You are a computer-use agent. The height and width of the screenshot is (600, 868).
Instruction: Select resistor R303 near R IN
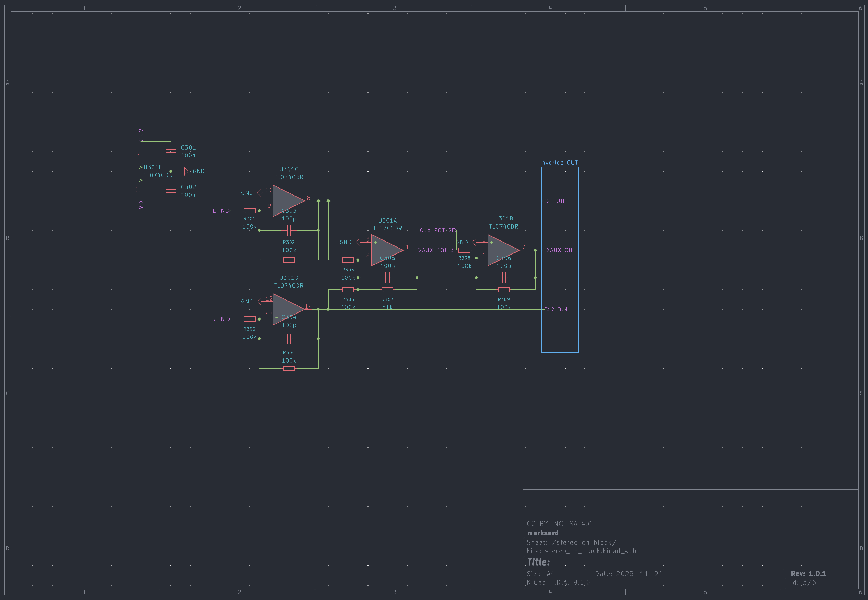pyautogui.click(x=249, y=319)
